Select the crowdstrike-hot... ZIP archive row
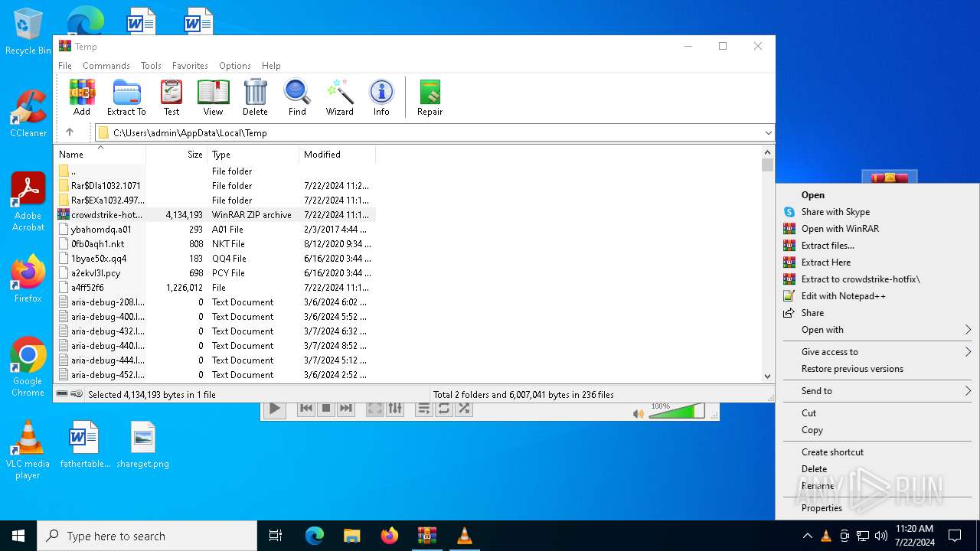Viewport: 980px width, 551px height. [215, 215]
